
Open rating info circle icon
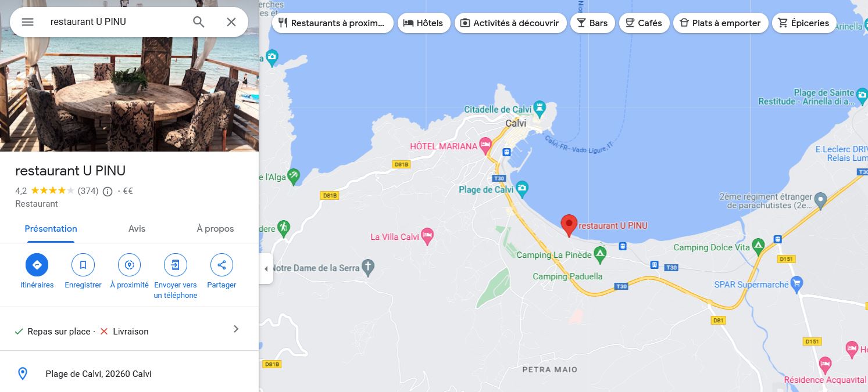click(108, 191)
